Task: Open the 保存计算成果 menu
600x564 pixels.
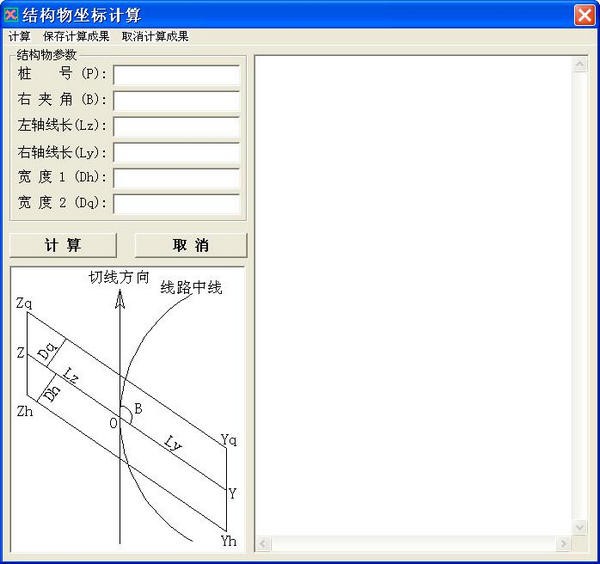Action: [76, 36]
